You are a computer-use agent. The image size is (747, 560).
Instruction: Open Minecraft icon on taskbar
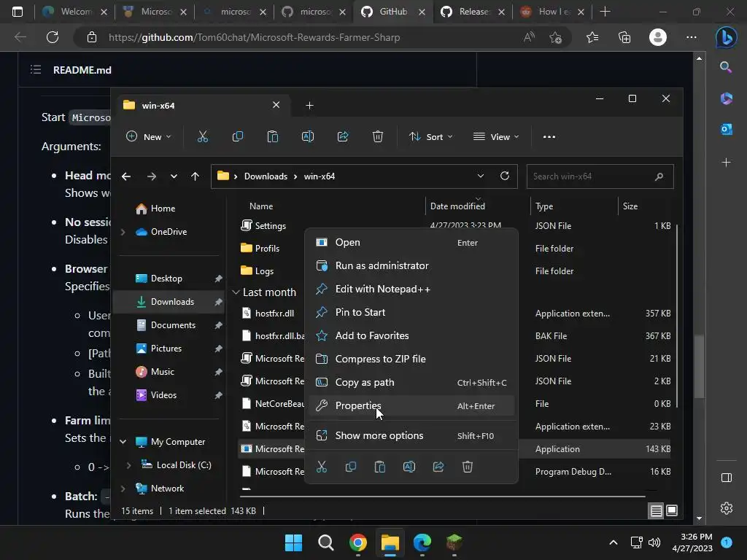(x=454, y=542)
